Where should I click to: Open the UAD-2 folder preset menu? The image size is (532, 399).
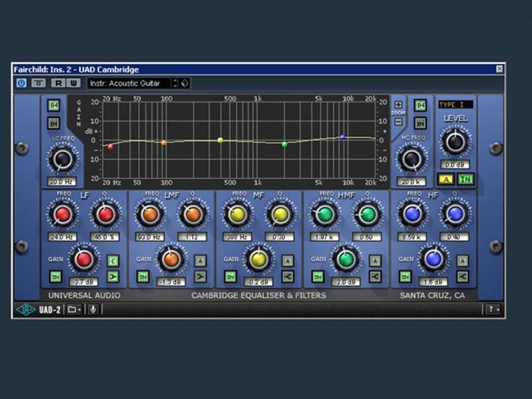coord(73,309)
